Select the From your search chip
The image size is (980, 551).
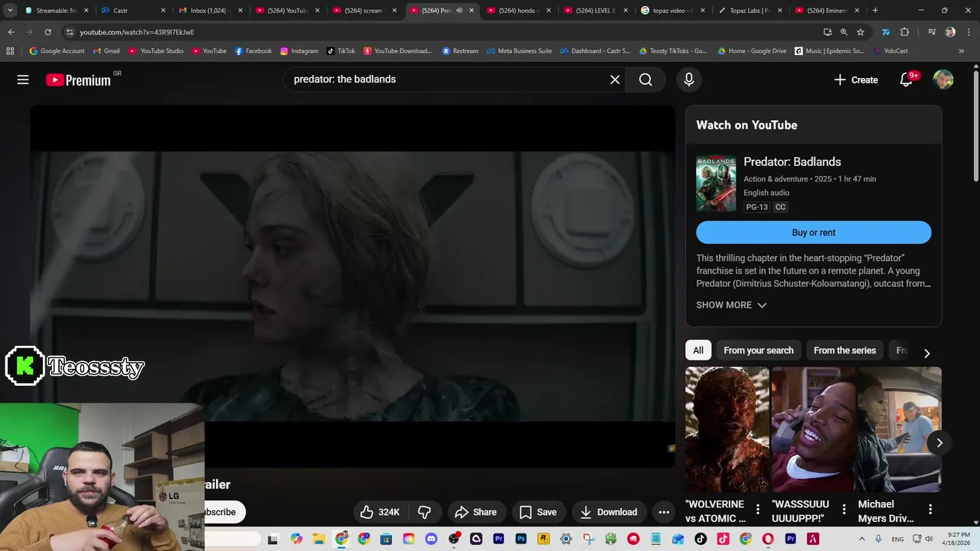pos(759,350)
